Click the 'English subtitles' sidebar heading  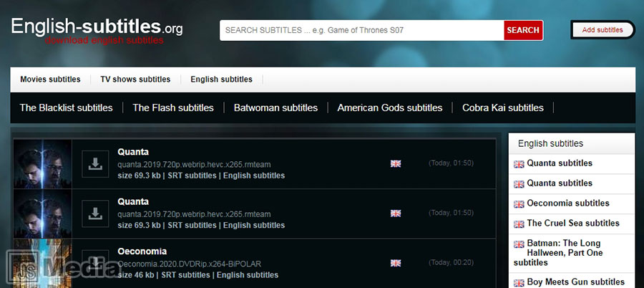point(550,143)
